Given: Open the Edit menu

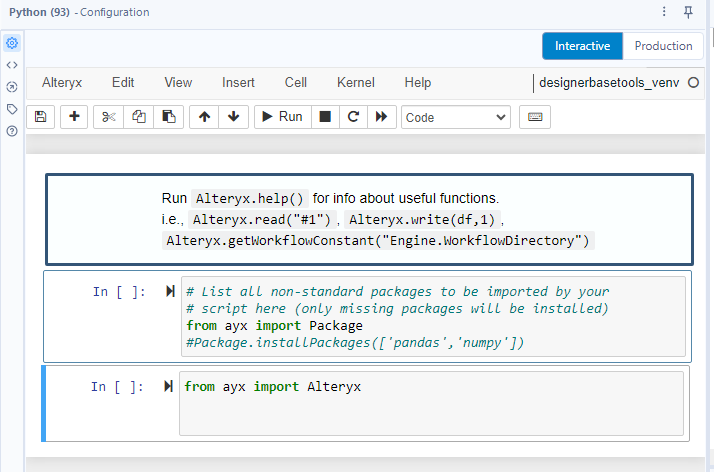Looking at the screenshot, I should click(123, 82).
